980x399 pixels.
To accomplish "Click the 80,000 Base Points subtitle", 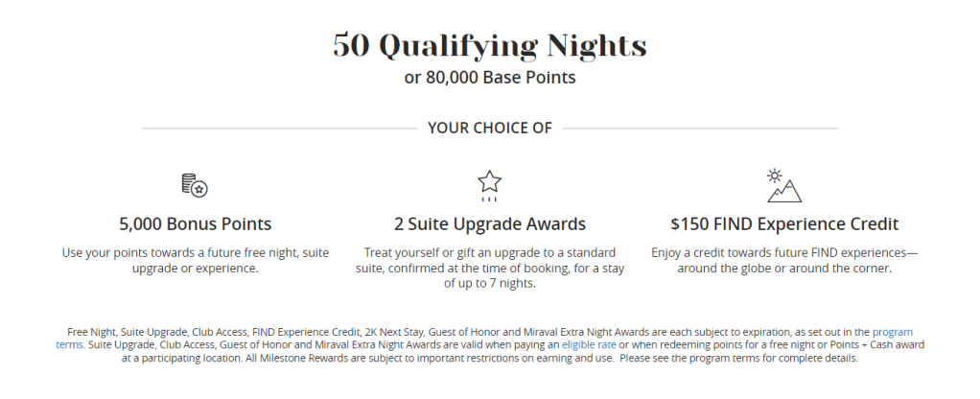I will 490,77.
